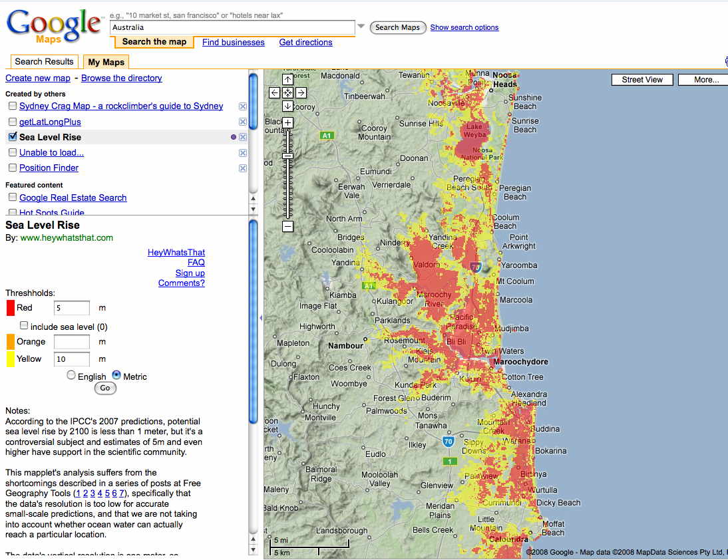
Task: Click the Go button for thresholds
Action: pyautogui.click(x=105, y=388)
